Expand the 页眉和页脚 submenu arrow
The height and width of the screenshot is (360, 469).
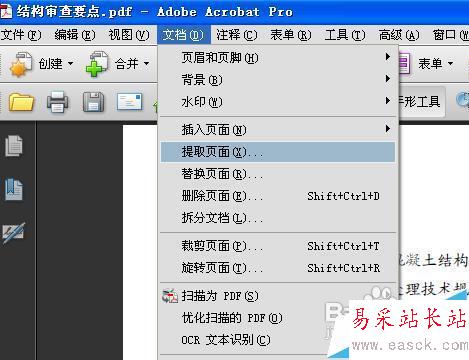pyautogui.click(x=387, y=57)
